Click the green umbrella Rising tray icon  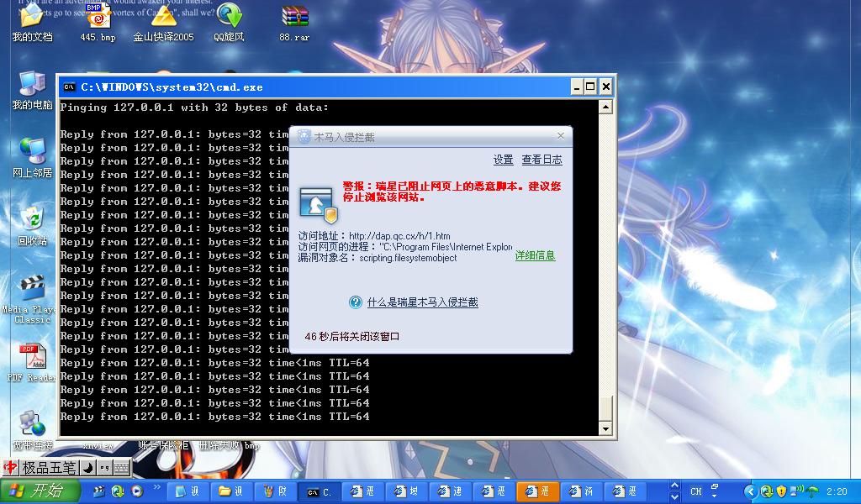(814, 491)
